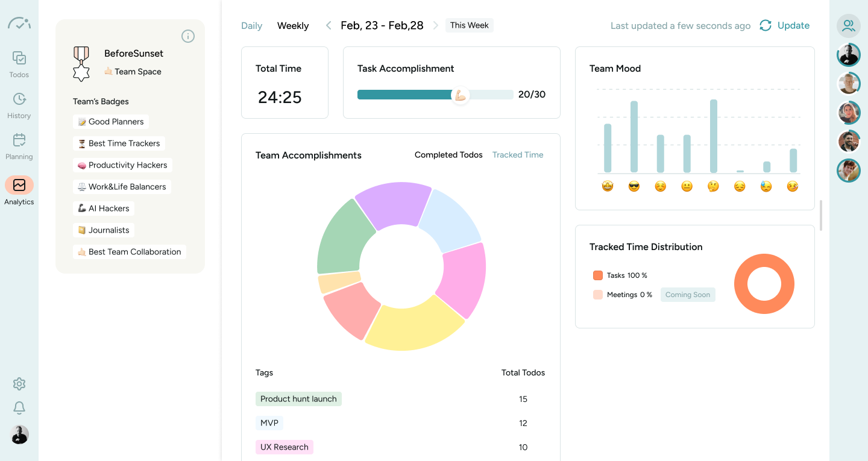Go to the previous week with the left chevron
The image size is (868, 461).
click(328, 25)
